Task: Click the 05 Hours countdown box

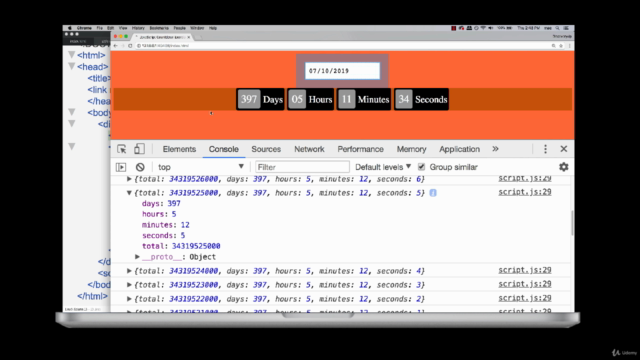Action: (x=311, y=99)
